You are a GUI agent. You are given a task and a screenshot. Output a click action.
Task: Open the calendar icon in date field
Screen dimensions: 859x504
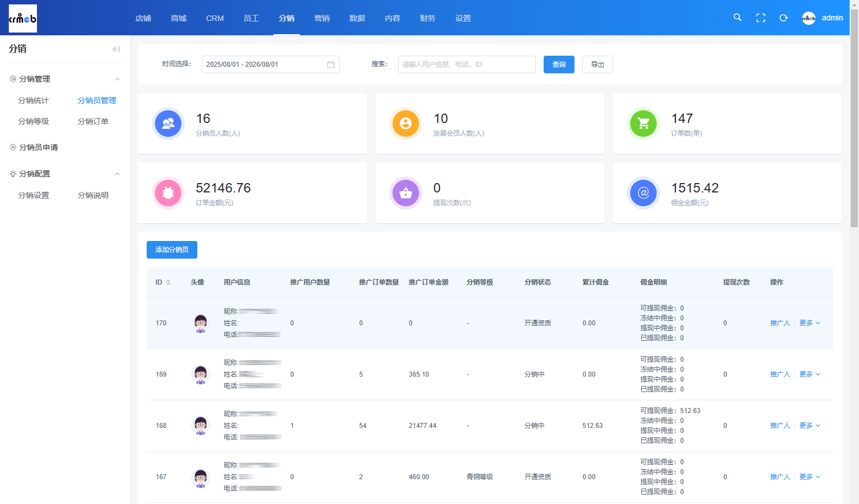[331, 65]
